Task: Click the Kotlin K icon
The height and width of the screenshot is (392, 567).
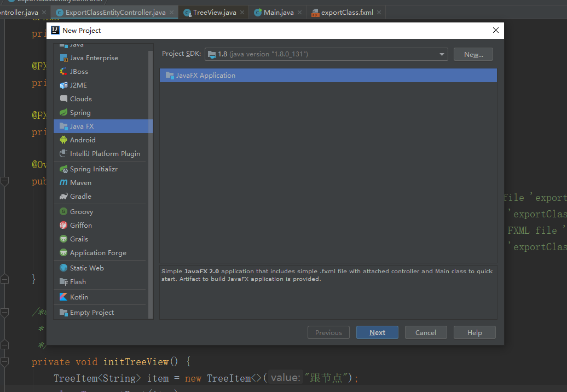Action: pyautogui.click(x=63, y=297)
